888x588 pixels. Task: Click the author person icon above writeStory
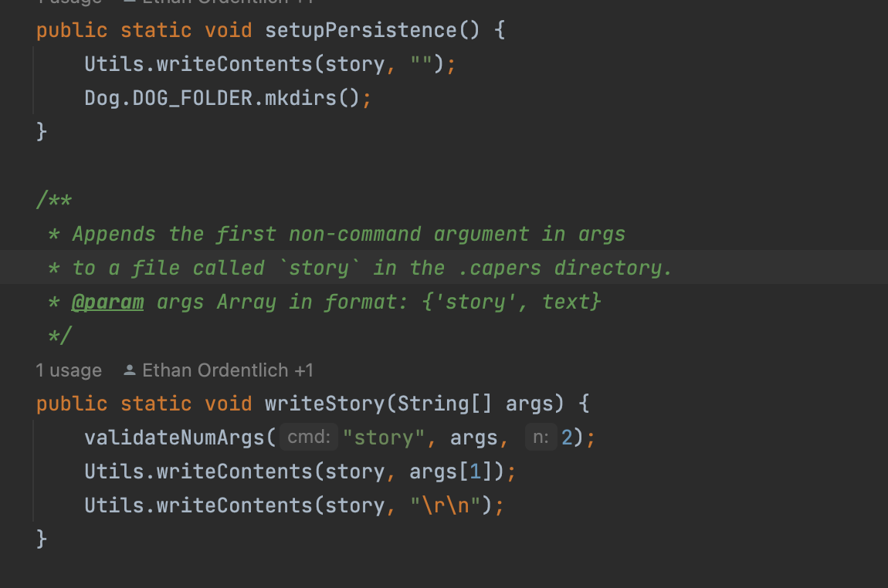pos(130,370)
